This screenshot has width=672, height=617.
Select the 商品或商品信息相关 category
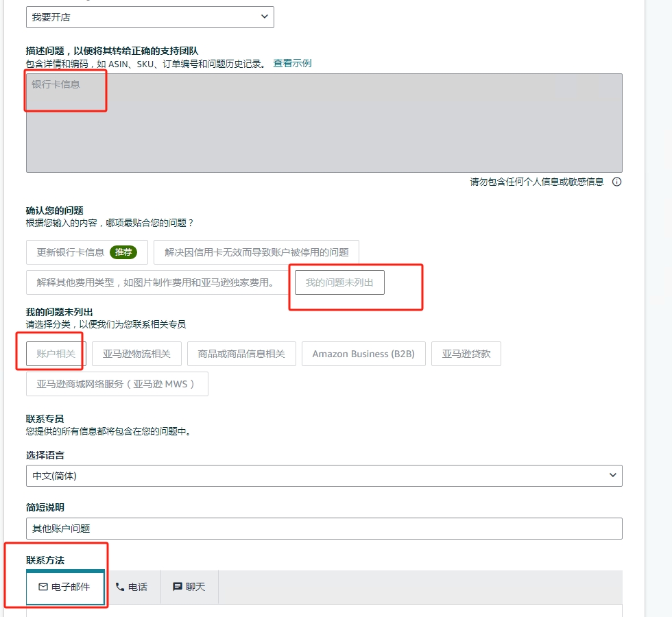click(x=241, y=354)
